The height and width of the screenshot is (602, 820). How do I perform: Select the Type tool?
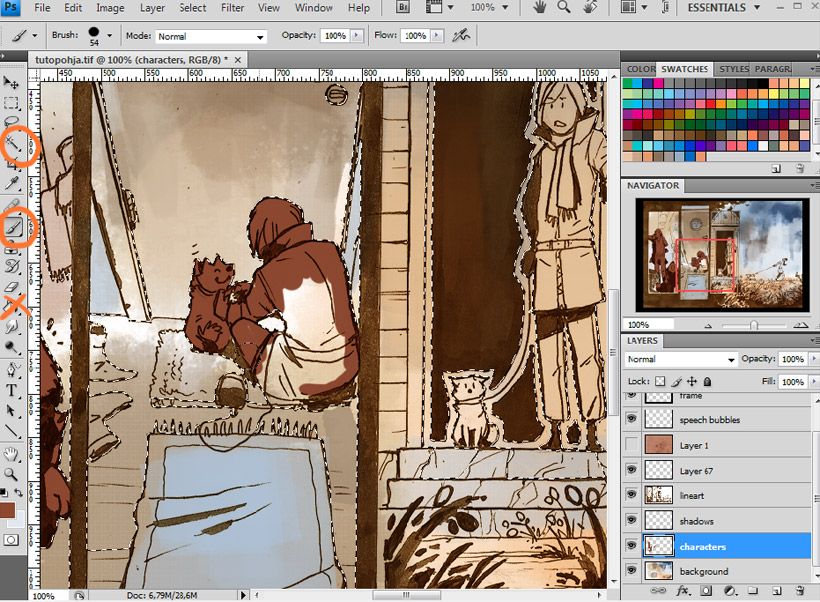pyautogui.click(x=12, y=390)
